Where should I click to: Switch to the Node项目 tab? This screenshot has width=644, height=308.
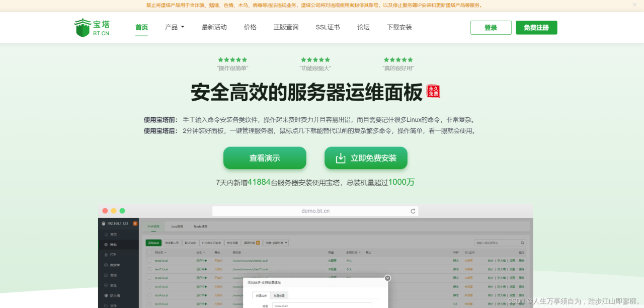point(200,227)
